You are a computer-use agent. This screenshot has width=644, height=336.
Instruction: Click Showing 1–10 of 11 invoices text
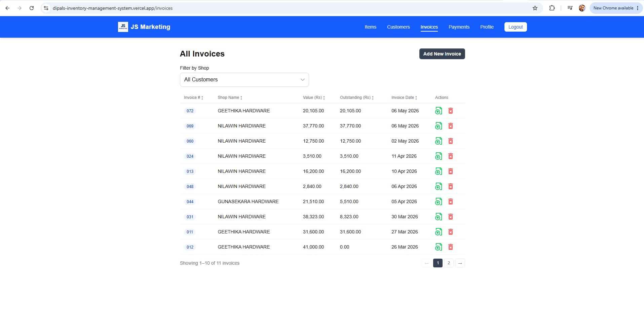pyautogui.click(x=210, y=263)
